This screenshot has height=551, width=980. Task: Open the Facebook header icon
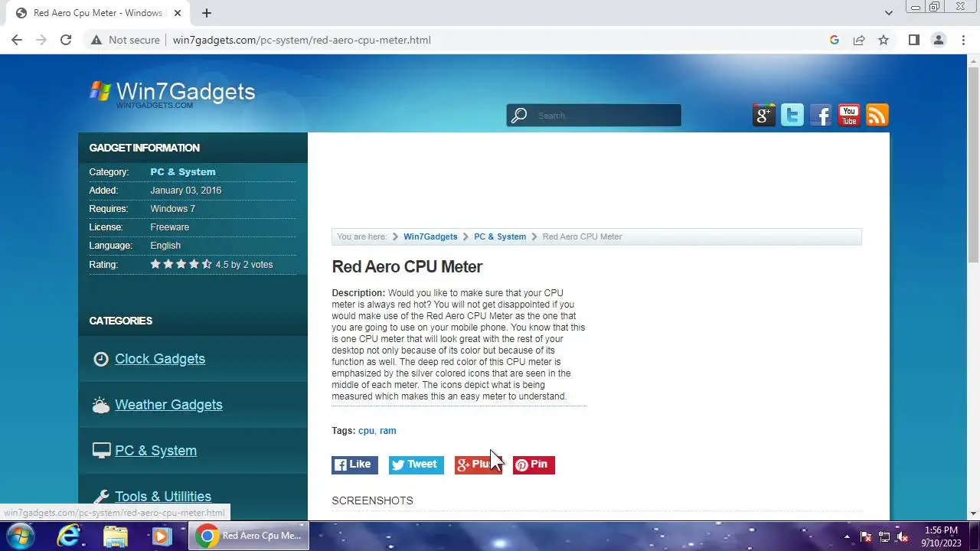coord(821,116)
